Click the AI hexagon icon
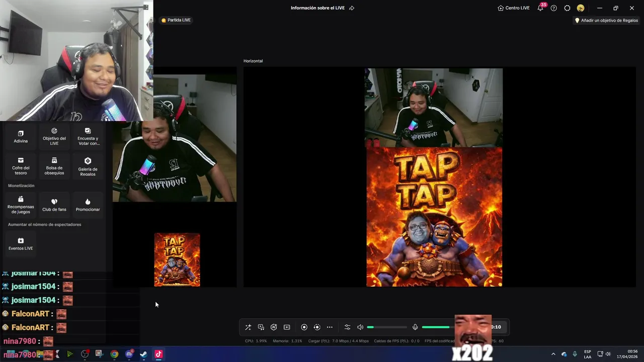 point(274,327)
